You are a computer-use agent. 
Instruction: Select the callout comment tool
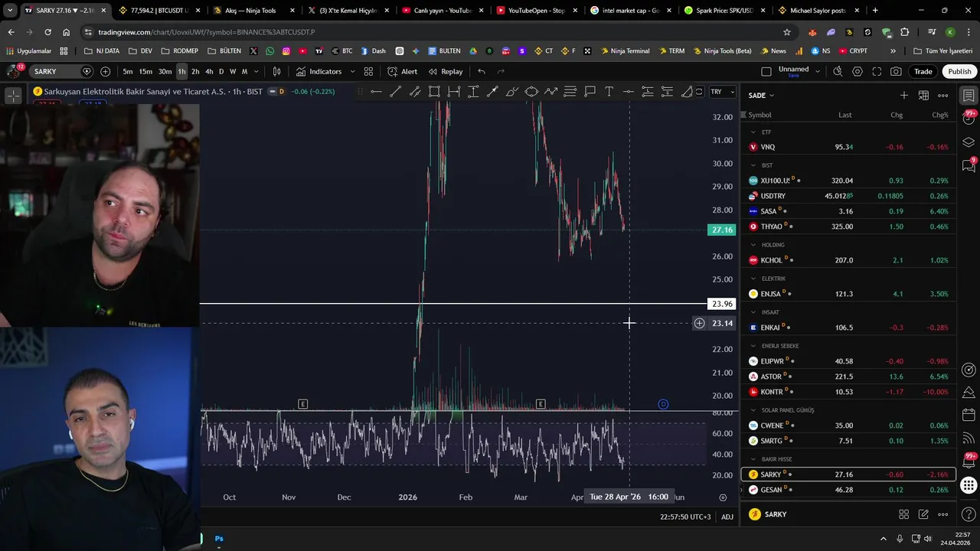click(x=590, y=92)
